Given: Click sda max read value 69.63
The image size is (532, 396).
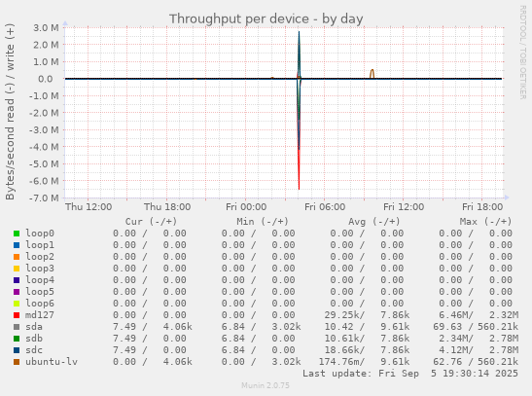Looking at the screenshot, I should click(447, 327).
